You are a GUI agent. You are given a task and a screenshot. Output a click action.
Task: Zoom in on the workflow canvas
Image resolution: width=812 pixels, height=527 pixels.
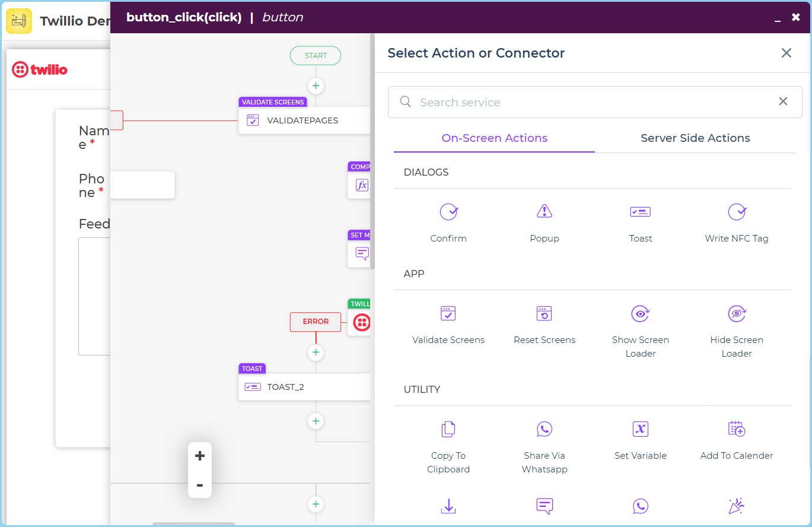[x=200, y=456]
